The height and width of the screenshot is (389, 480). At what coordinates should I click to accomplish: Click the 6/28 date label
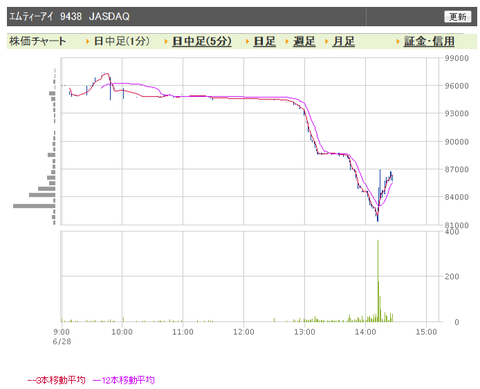pyautogui.click(x=62, y=342)
